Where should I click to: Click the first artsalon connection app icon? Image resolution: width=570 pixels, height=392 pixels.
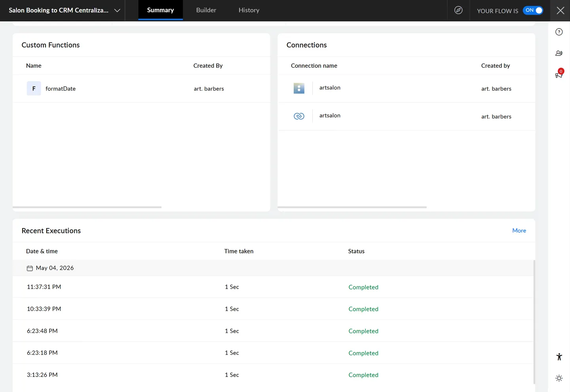coord(299,88)
